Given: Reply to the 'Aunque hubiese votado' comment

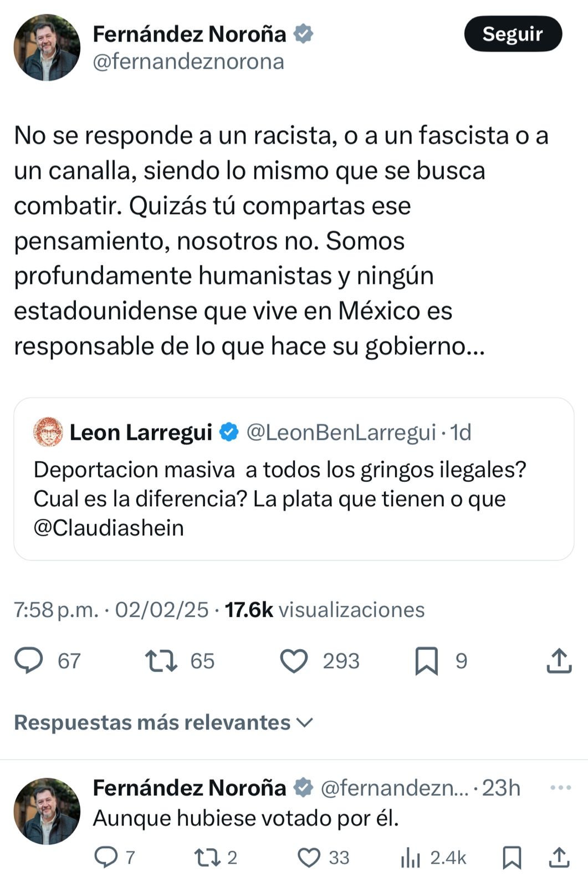Looking at the screenshot, I should point(105,857).
